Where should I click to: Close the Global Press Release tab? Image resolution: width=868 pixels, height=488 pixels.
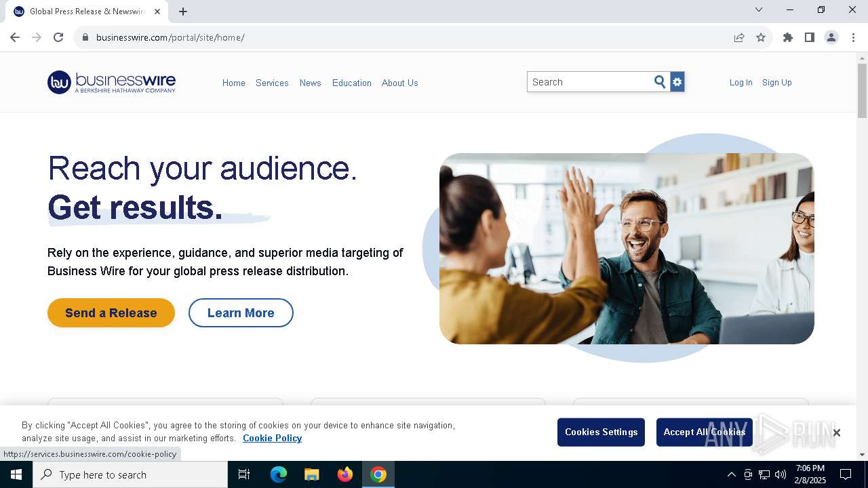click(x=157, y=12)
